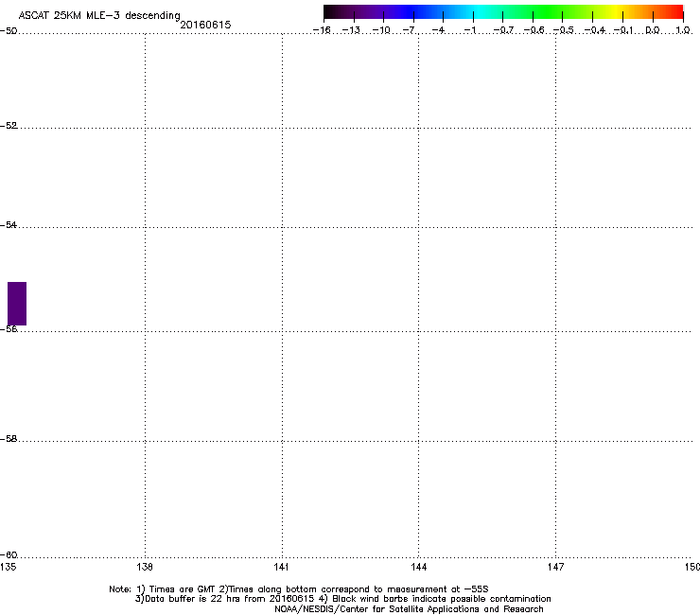
Task: Click the note line about GMT times
Action: (299, 589)
